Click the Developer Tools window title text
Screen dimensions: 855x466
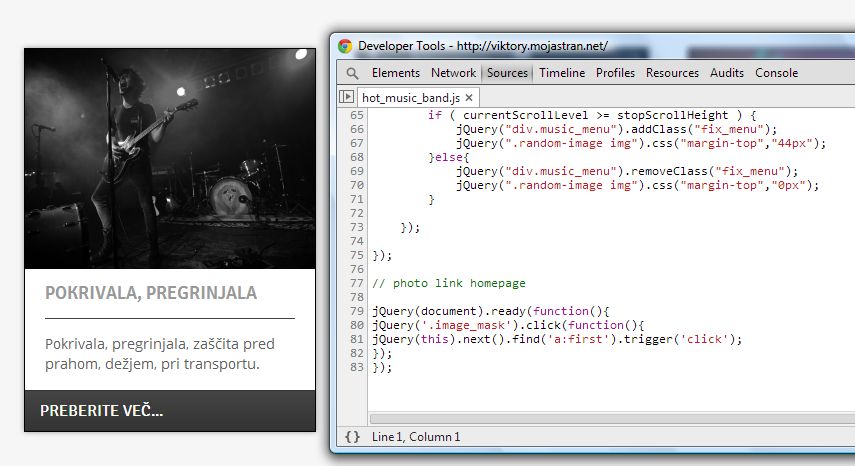tap(483, 46)
